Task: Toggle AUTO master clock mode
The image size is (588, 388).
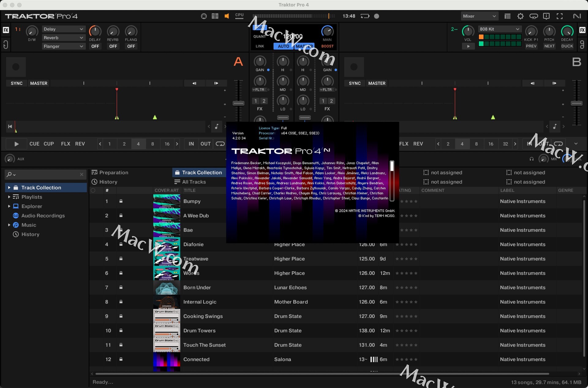Action: [x=283, y=46]
